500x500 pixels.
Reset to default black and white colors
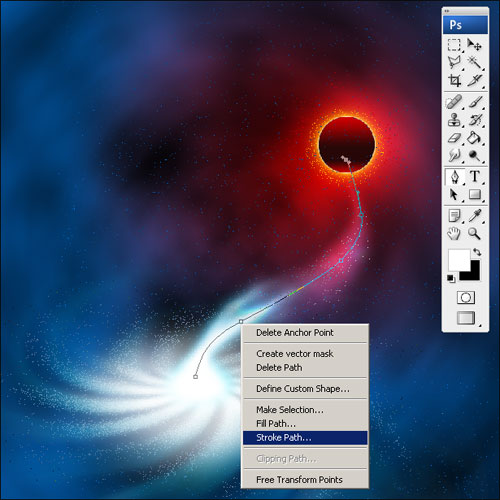coord(451,278)
